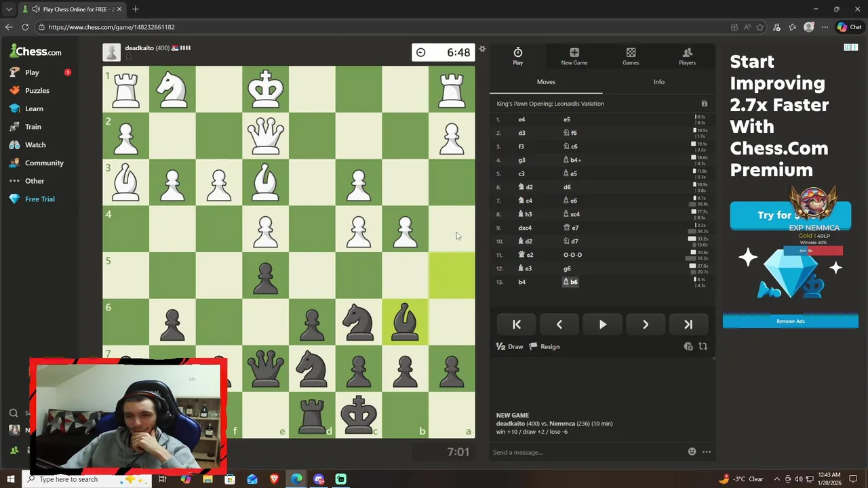Open the Train section
The height and width of the screenshot is (488, 868).
coord(26,127)
